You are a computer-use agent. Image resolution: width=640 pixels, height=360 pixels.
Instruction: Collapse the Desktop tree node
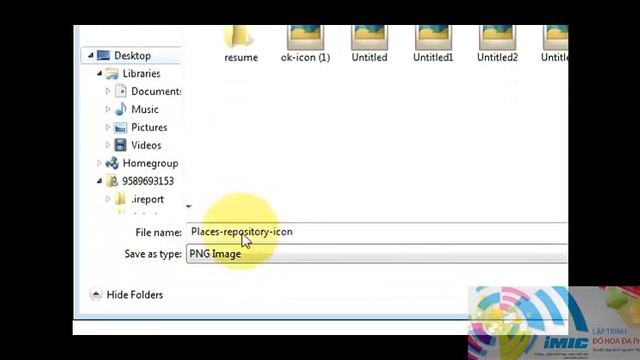(x=91, y=55)
